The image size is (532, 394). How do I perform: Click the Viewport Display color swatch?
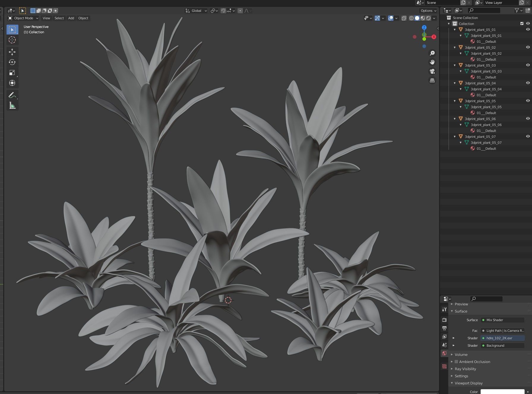coord(502,392)
